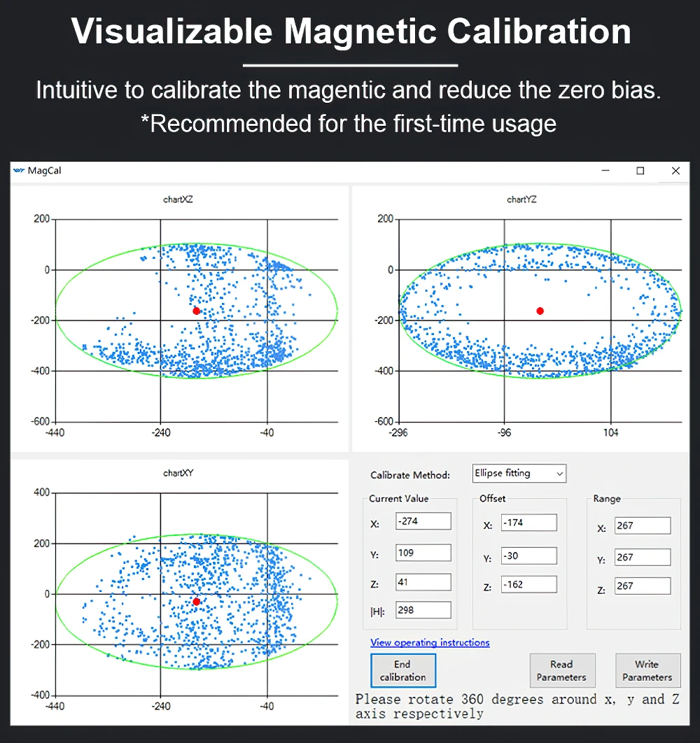
Task: Click the red center dot in chartYZ
Action: [540, 311]
